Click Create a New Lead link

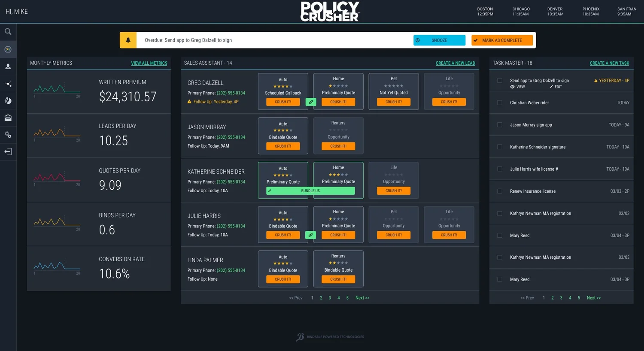point(456,63)
